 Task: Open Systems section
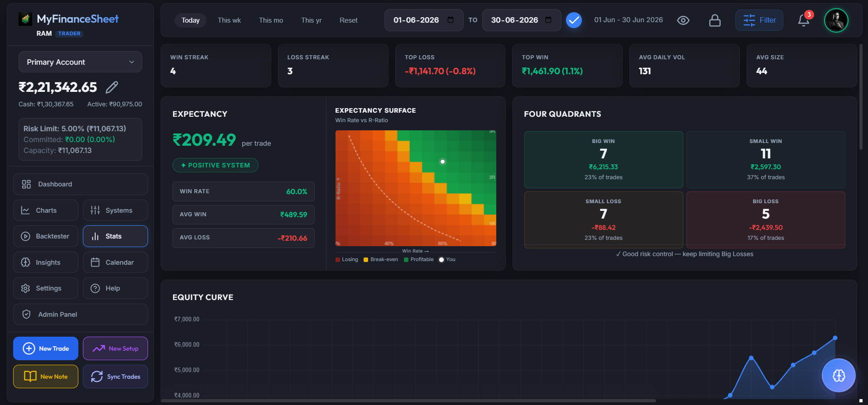(115, 210)
